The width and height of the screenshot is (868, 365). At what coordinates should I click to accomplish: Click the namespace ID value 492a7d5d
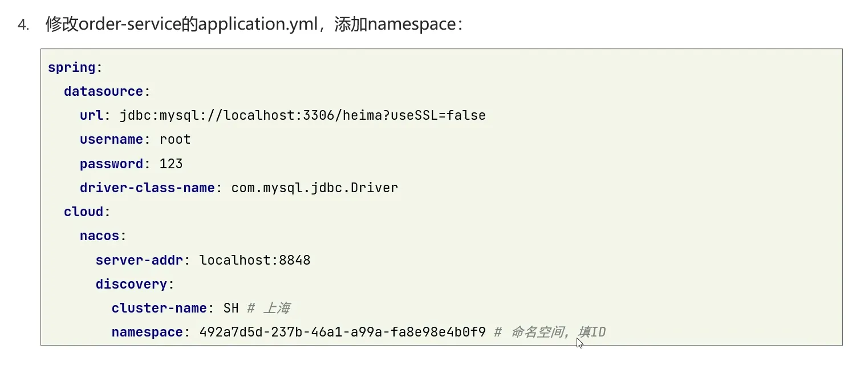tap(342, 332)
